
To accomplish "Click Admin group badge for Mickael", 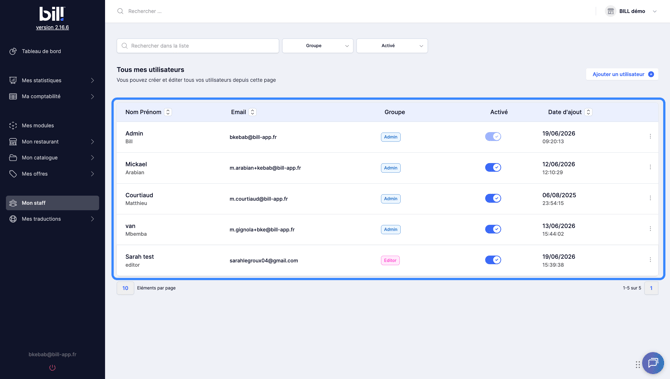I will 391,168.
